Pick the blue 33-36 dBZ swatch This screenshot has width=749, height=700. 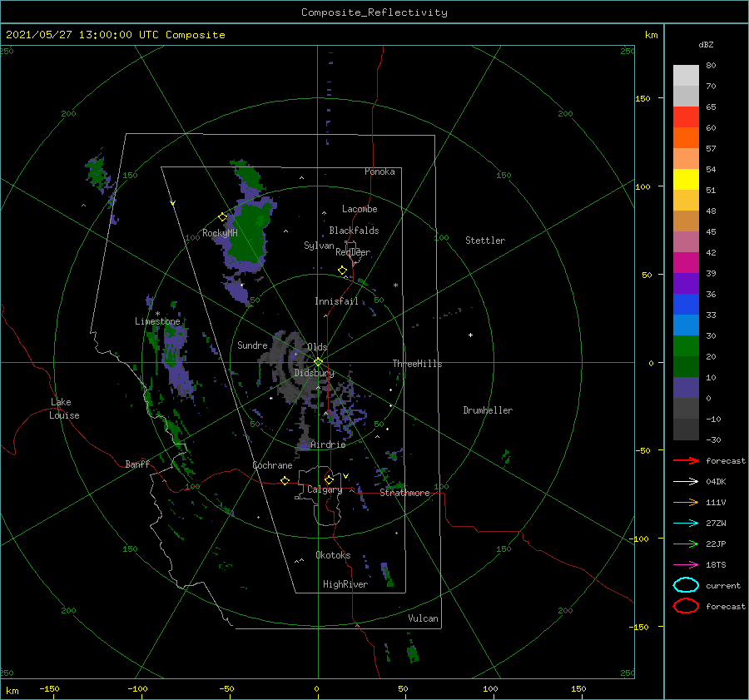[x=686, y=304]
